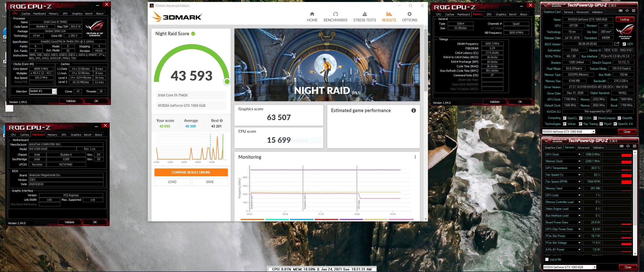The image size is (644, 272).
Task: Click the green validated checkmark beside Night Raid Score
Action: coord(193,33)
